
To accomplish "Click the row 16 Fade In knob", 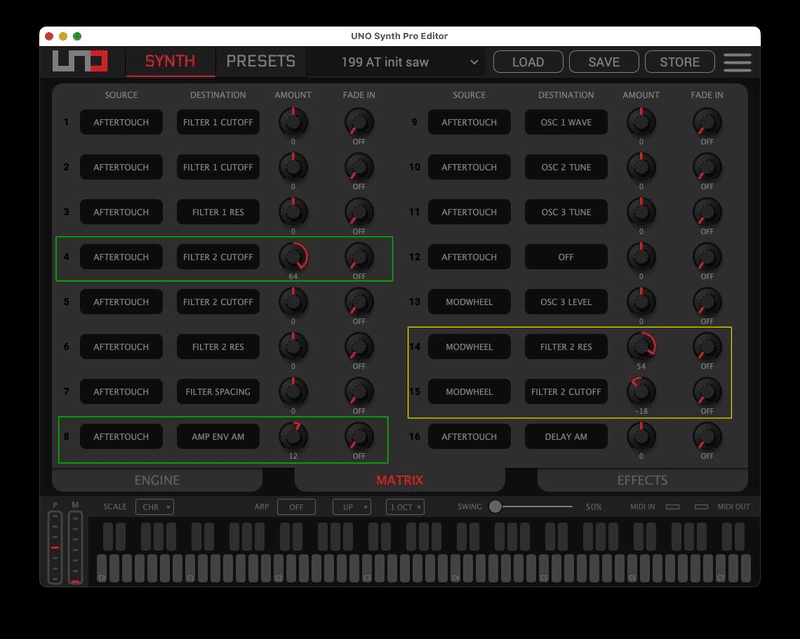I will tap(707, 436).
